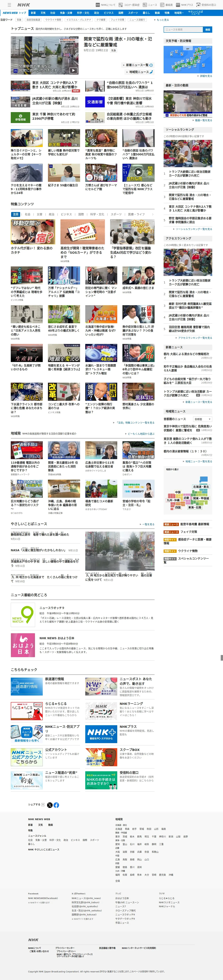Open the NHKラーニング banner

(101, 711)
